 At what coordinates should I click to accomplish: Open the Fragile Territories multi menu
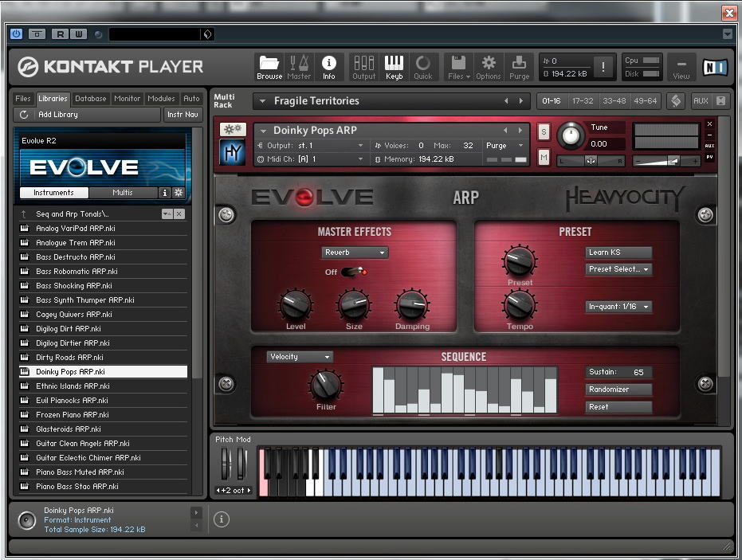coord(263,101)
